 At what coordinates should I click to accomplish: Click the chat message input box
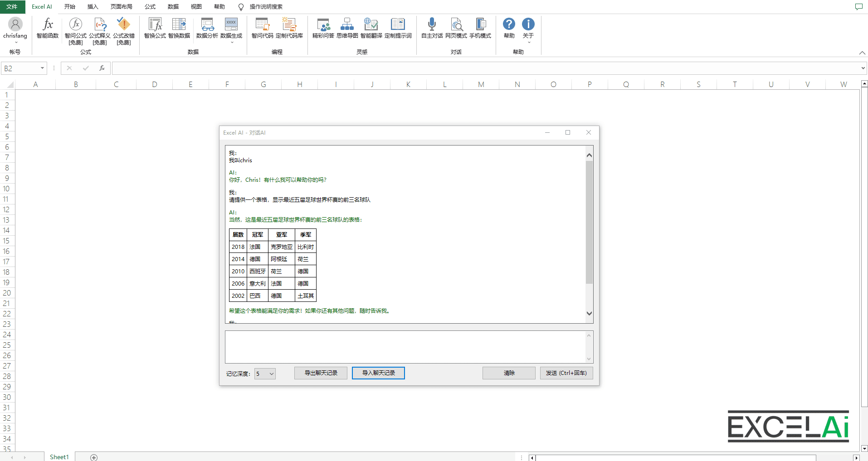tap(405, 347)
